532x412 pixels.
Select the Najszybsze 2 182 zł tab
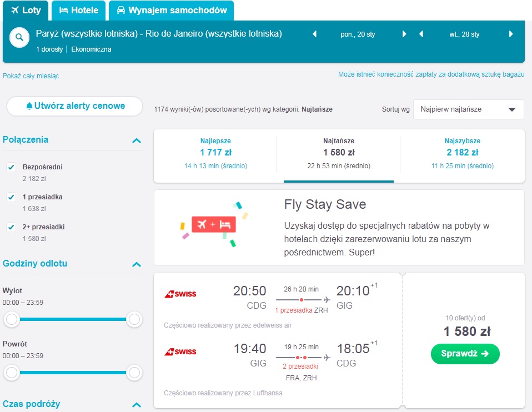[x=463, y=153]
